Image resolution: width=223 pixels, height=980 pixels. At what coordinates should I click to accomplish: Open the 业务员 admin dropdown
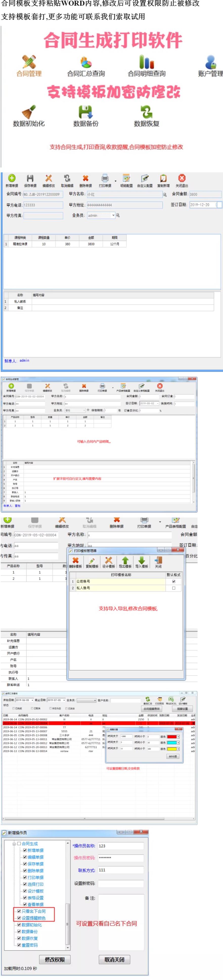pos(113,215)
